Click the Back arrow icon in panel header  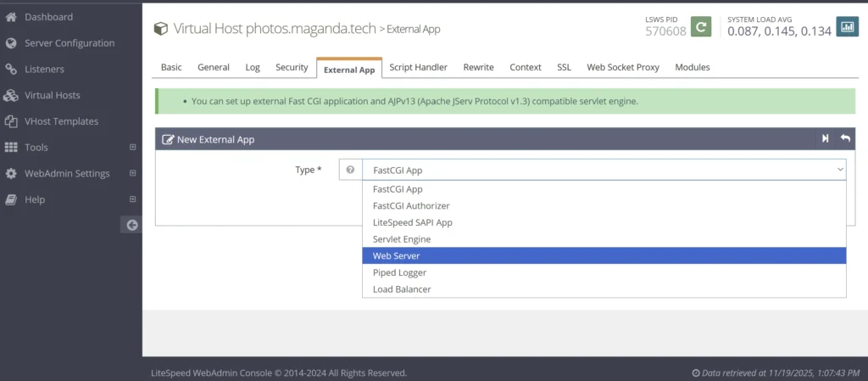pos(845,139)
